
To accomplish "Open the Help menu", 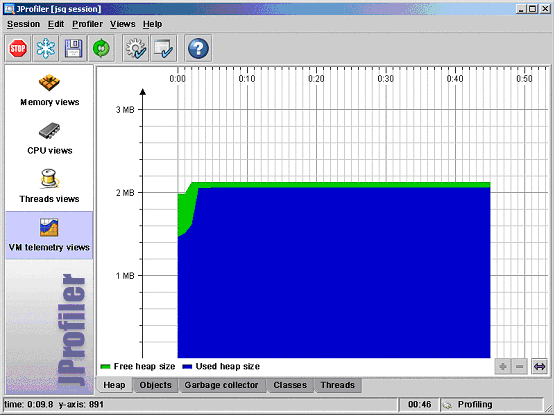I will coord(153,24).
